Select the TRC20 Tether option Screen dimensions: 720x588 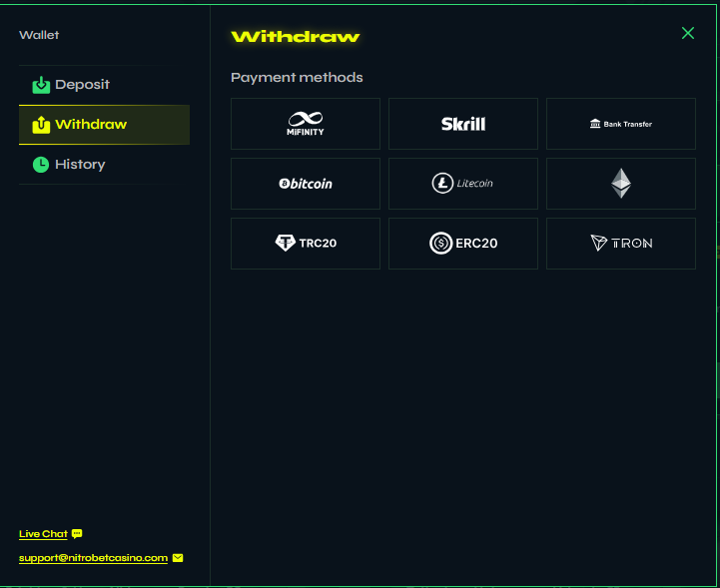pos(305,244)
